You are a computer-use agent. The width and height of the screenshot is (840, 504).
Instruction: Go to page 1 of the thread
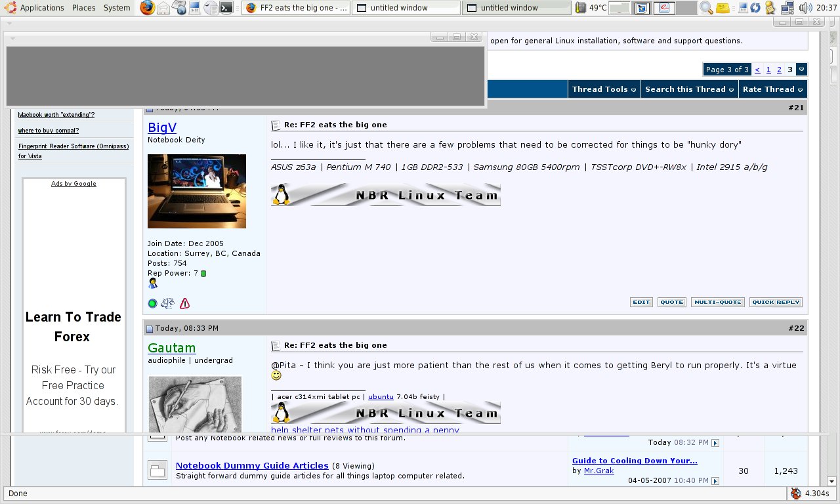click(768, 70)
